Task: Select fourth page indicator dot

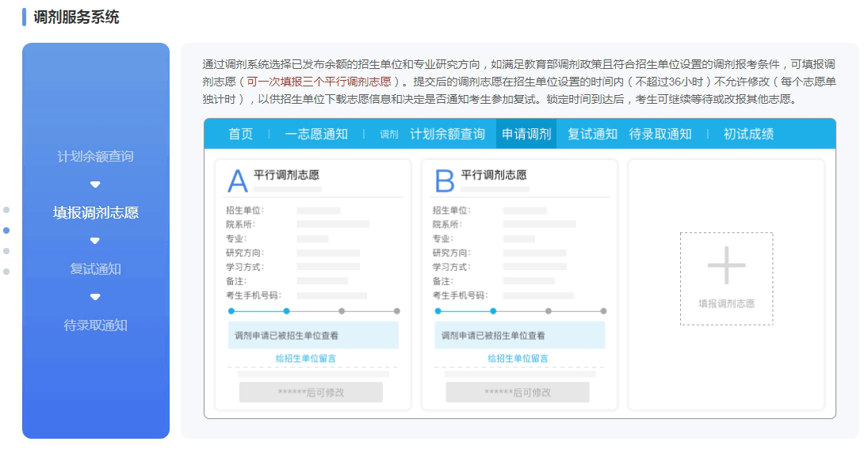Action: click(6, 272)
